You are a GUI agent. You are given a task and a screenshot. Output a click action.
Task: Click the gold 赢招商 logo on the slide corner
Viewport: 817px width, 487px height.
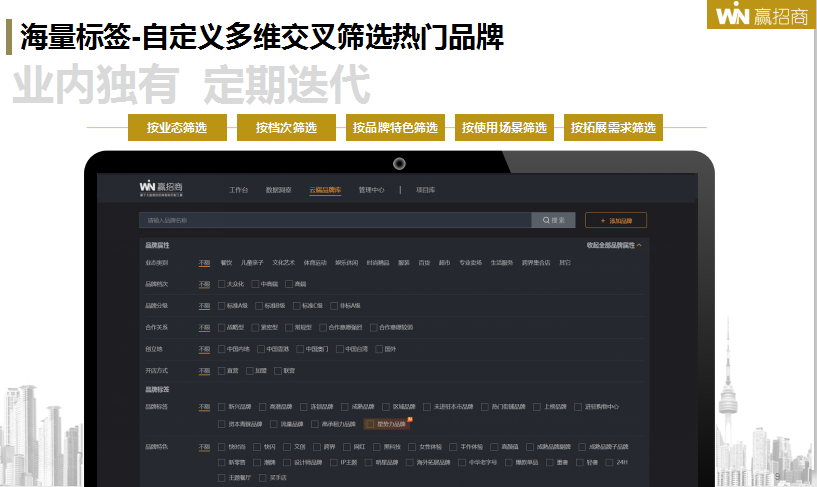click(x=762, y=15)
